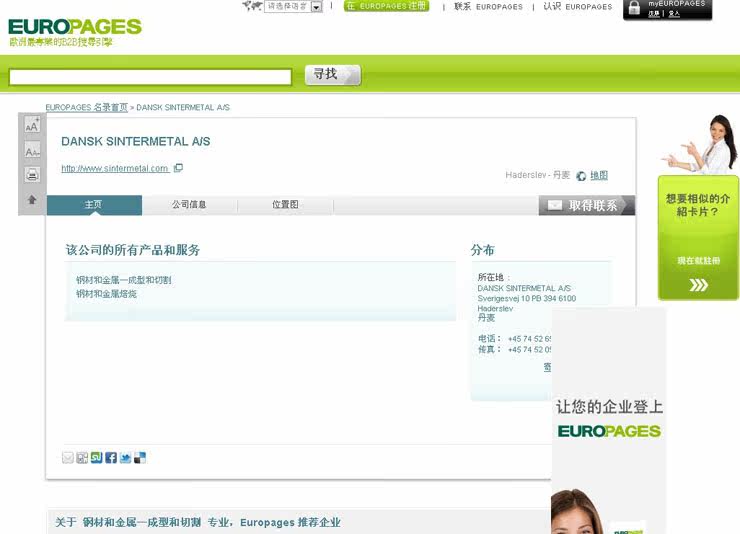
Task: Click the world map language icon
Action: (x=252, y=6)
